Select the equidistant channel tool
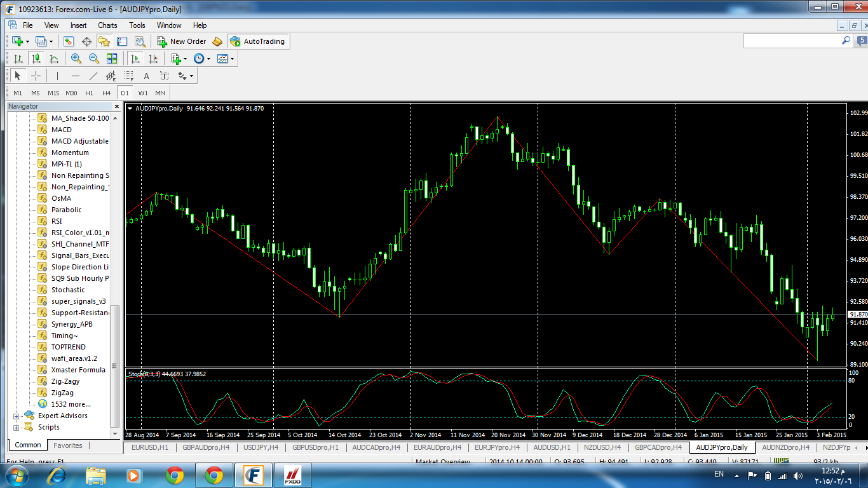Screen dimensions: 868x488 coord(111,76)
